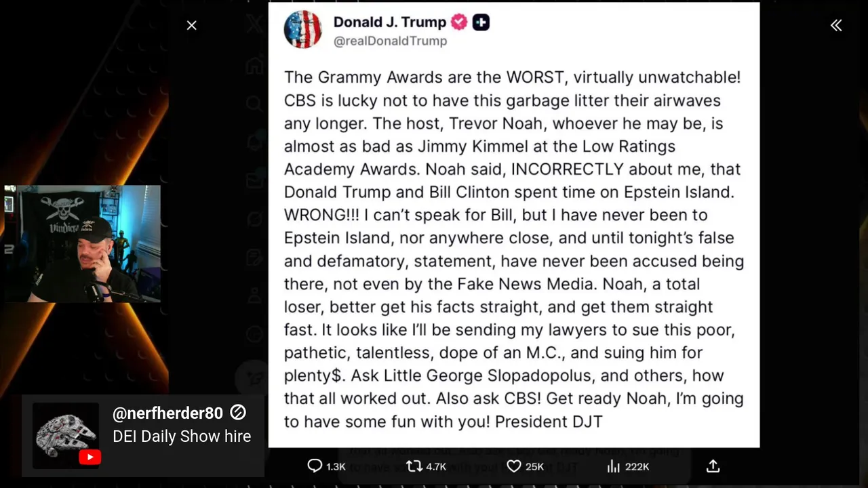Screen dimensions: 868x488
Task: Collapse the side panel with double chevron
Action: coord(836,26)
